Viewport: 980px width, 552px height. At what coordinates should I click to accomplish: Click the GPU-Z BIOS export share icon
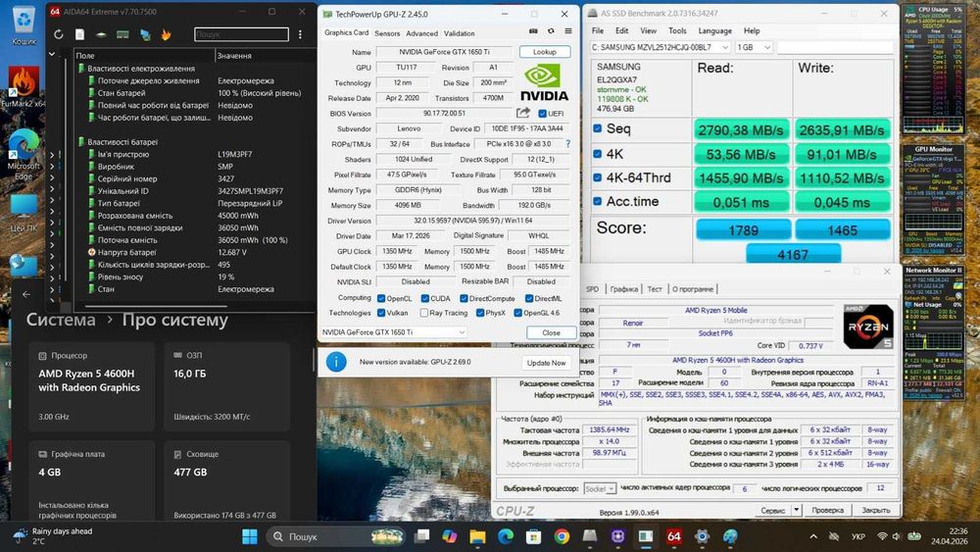click(x=523, y=113)
